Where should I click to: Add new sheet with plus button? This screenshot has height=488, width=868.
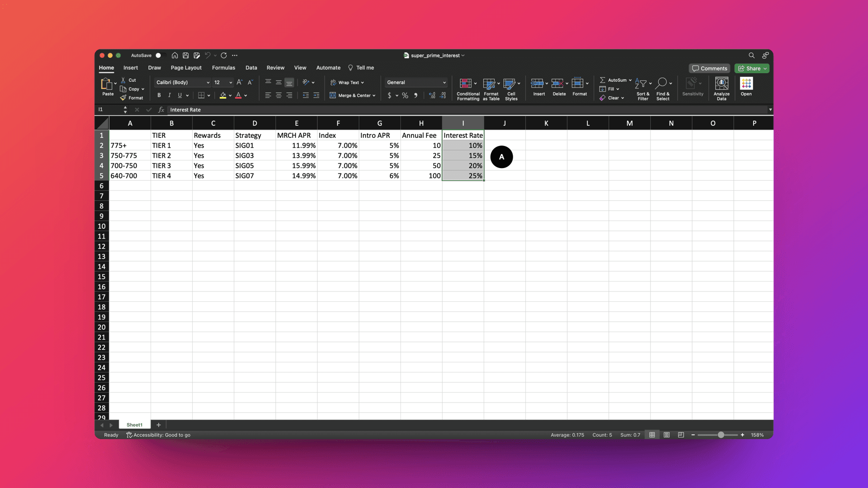click(159, 425)
